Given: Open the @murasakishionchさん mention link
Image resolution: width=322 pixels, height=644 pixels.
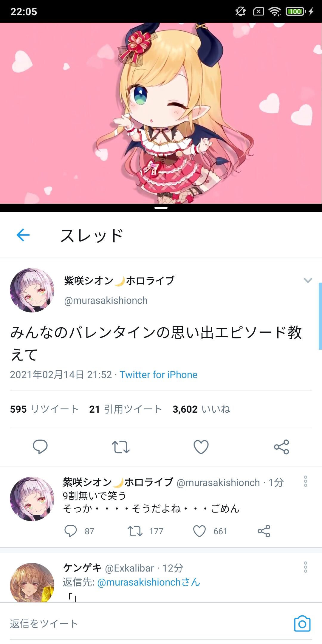Looking at the screenshot, I should pos(148,582).
